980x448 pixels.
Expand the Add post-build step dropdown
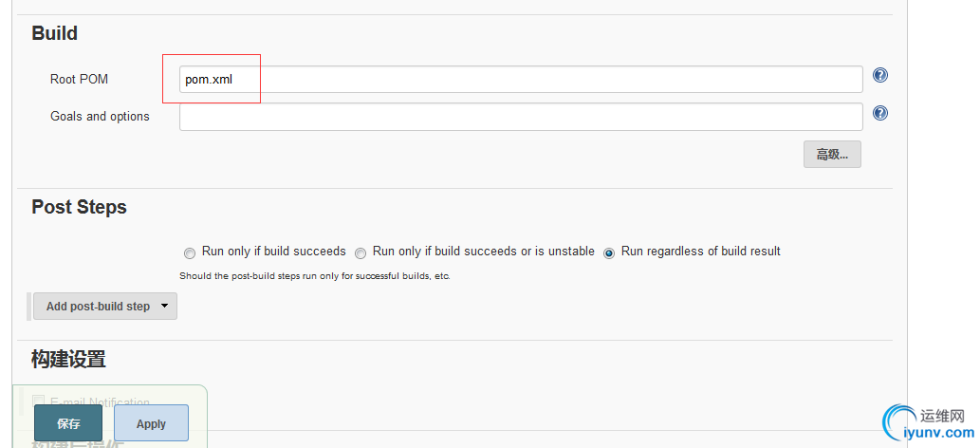105,307
